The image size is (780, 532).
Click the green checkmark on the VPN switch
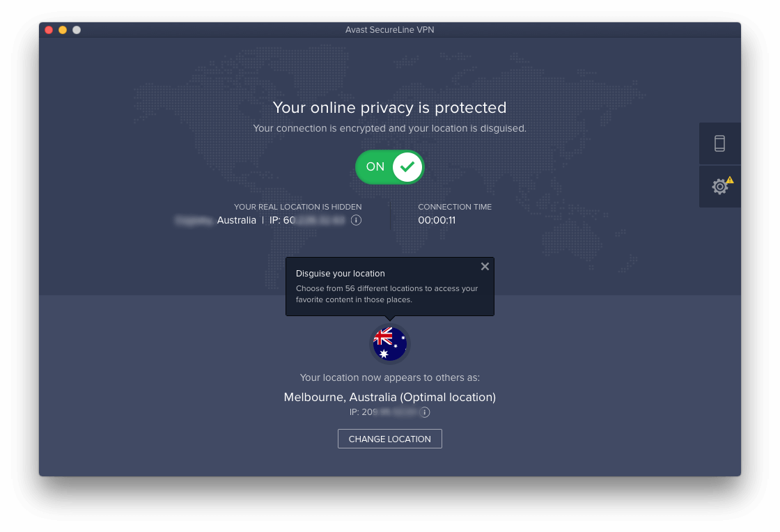[x=407, y=166]
